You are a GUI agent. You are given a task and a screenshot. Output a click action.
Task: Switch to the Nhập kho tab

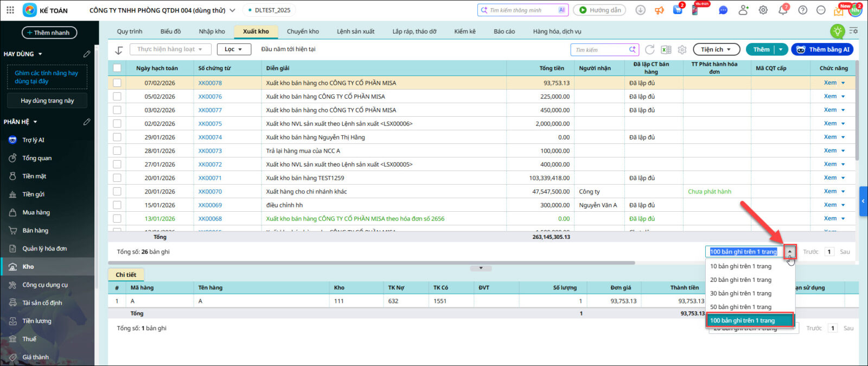(212, 31)
